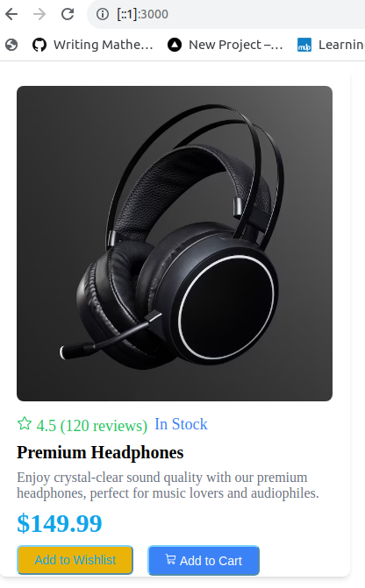Open the Writing Mathe... bookmark

tap(104, 45)
